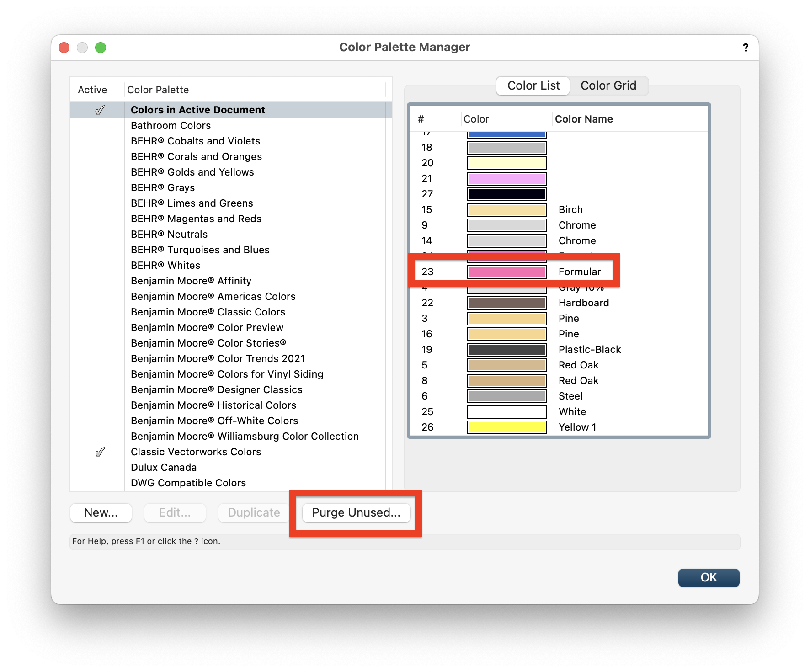
Task: Click the checkmark beside Colors in Active Document
Action: pos(100,110)
